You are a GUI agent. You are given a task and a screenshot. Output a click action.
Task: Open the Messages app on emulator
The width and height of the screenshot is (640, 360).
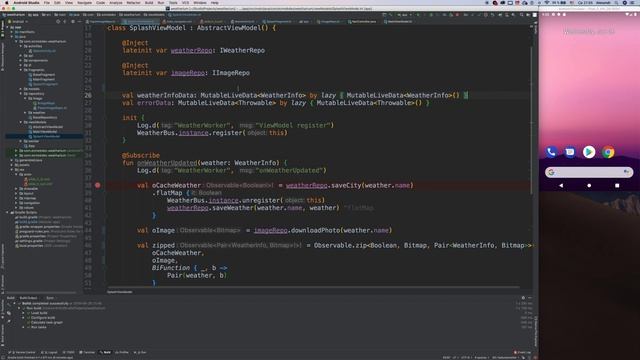(570, 152)
